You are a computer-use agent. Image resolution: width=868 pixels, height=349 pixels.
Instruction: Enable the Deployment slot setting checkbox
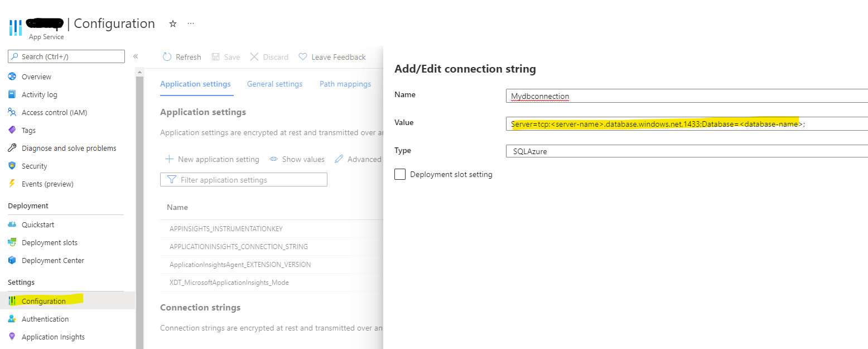tap(400, 174)
